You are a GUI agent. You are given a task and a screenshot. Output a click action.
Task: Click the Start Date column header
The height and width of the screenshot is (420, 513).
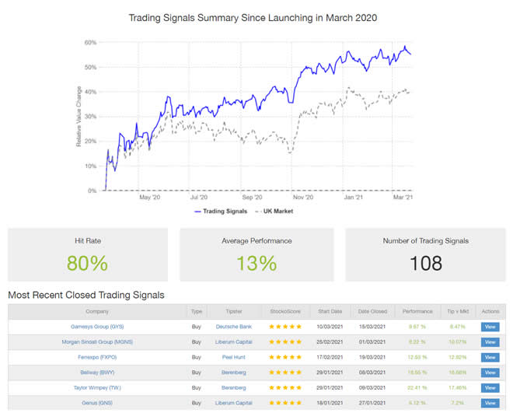(x=329, y=312)
